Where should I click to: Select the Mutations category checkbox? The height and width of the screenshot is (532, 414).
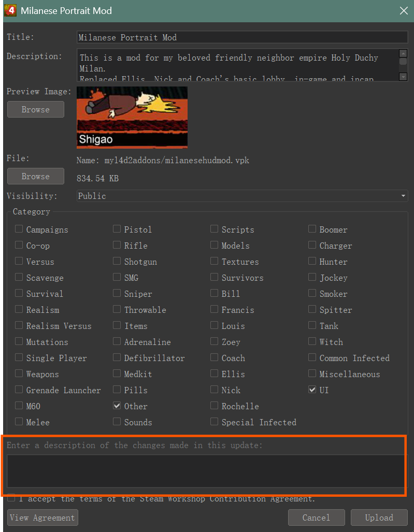(19, 341)
